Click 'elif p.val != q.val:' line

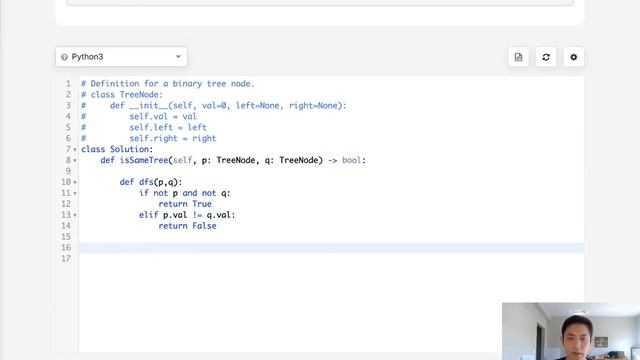(187, 215)
